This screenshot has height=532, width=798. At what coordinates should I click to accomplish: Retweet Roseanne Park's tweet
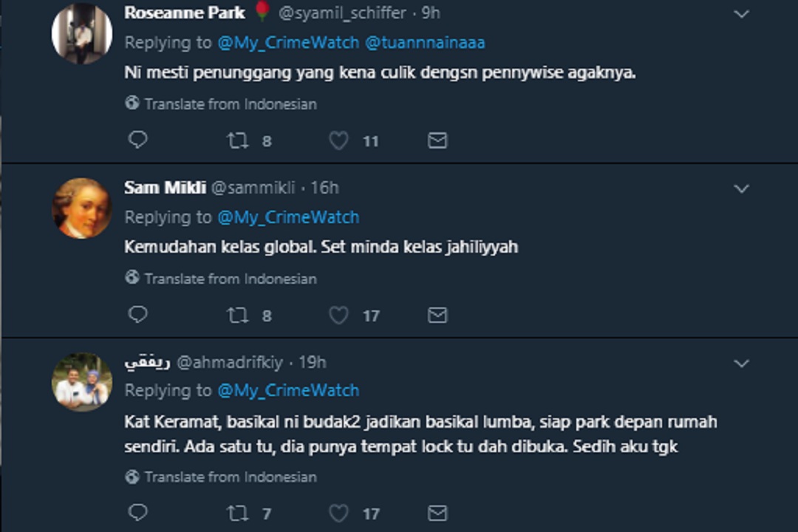tap(238, 140)
